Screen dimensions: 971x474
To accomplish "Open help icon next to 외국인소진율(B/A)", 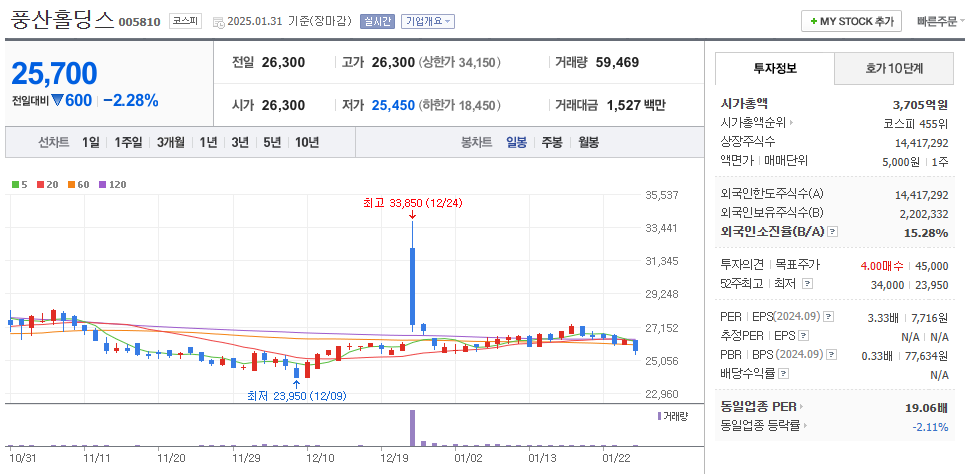I will point(832,232).
